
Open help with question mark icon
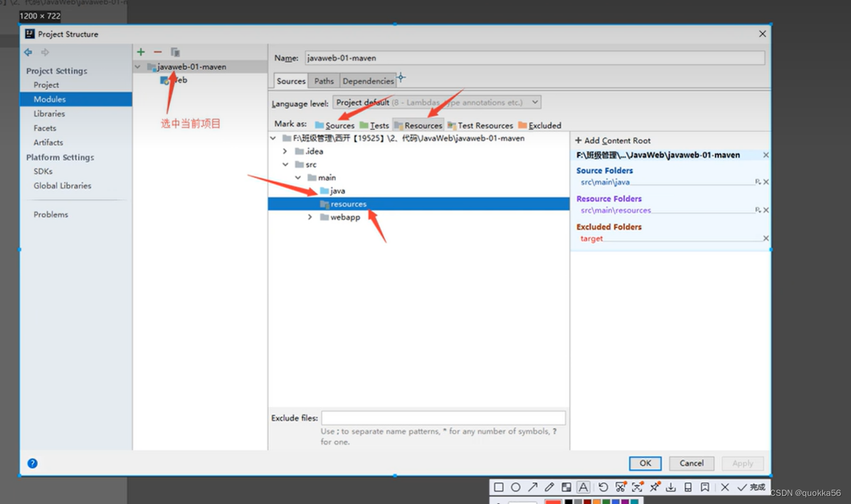[x=33, y=463]
